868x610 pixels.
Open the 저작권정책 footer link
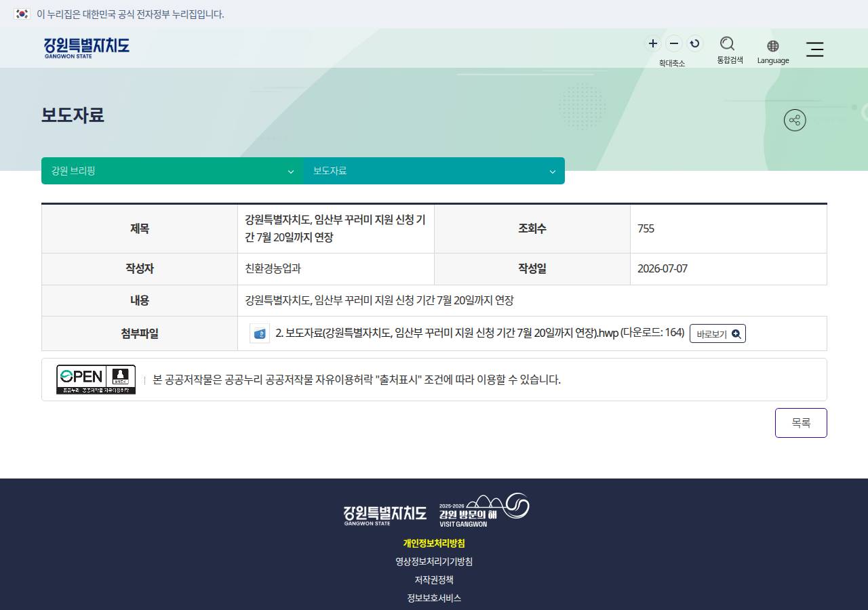coord(434,579)
